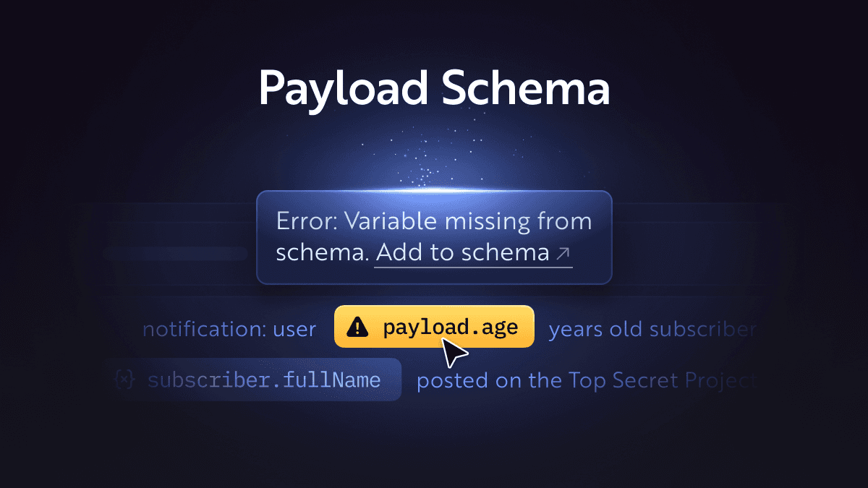The image size is (868, 488).
Task: Click the blurred placeholder bar left of tooltip
Action: [176, 254]
